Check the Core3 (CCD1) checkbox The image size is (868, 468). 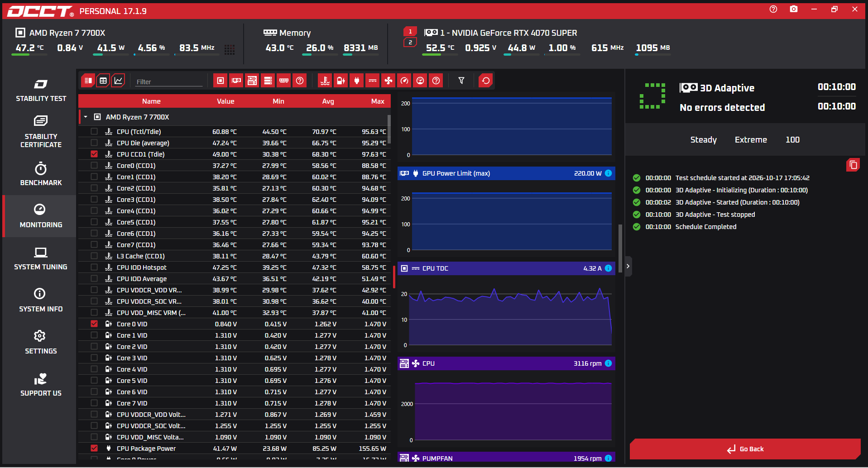pos(94,199)
